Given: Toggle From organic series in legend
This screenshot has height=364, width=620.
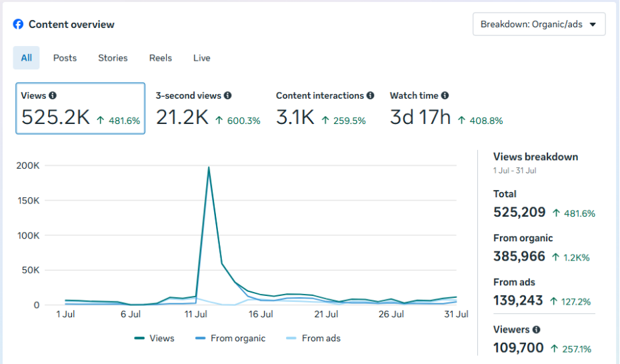Looking at the screenshot, I should coord(230,338).
